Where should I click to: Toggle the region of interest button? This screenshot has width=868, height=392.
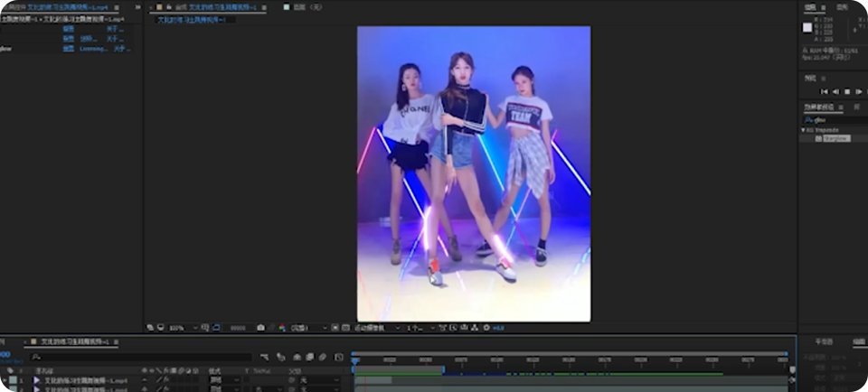335,328
